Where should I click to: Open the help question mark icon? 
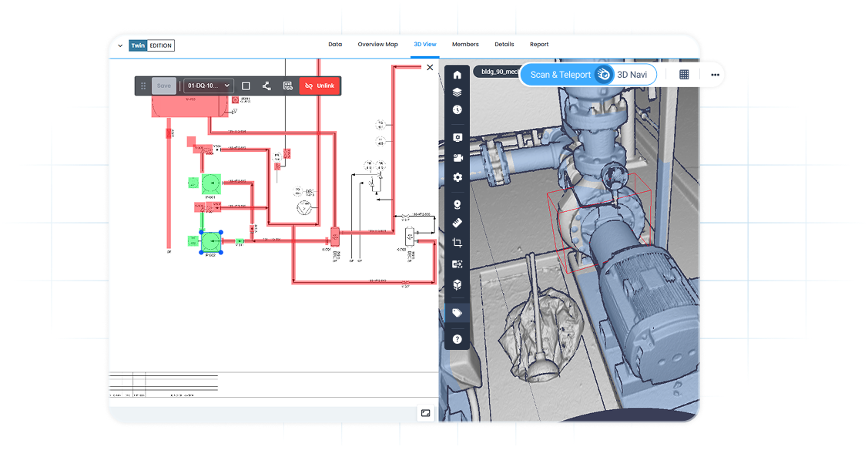pos(457,339)
